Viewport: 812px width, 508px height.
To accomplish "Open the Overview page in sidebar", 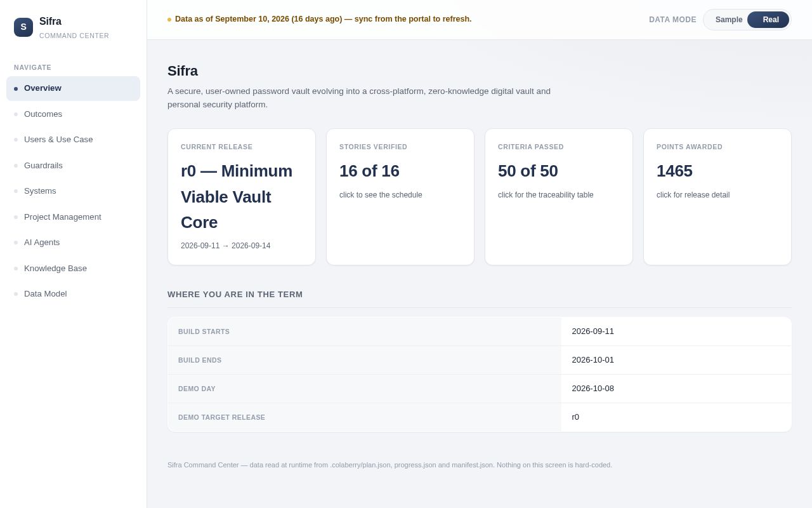I will (x=73, y=88).
